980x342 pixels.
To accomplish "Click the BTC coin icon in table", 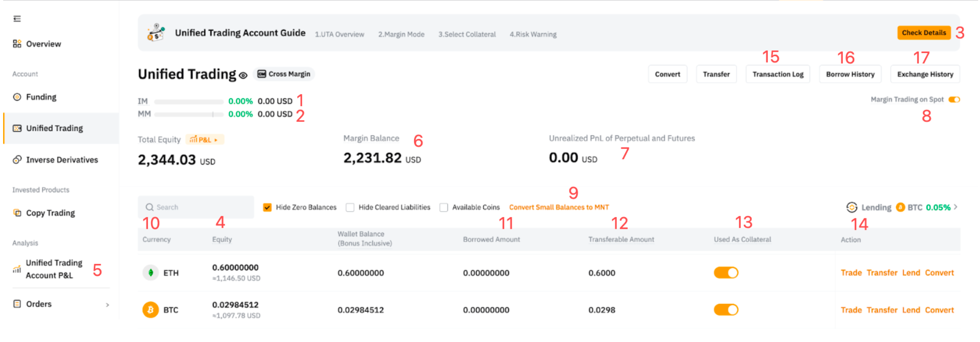I will (x=150, y=310).
